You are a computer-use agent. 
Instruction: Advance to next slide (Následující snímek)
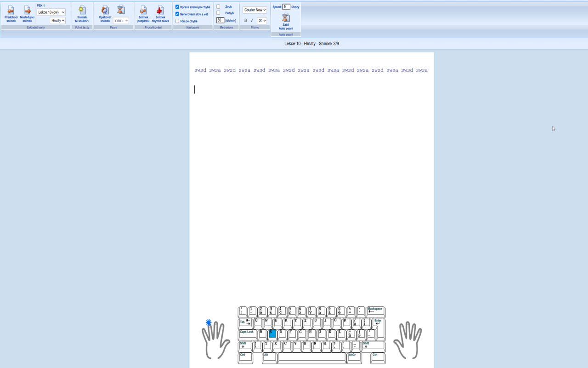click(x=27, y=14)
